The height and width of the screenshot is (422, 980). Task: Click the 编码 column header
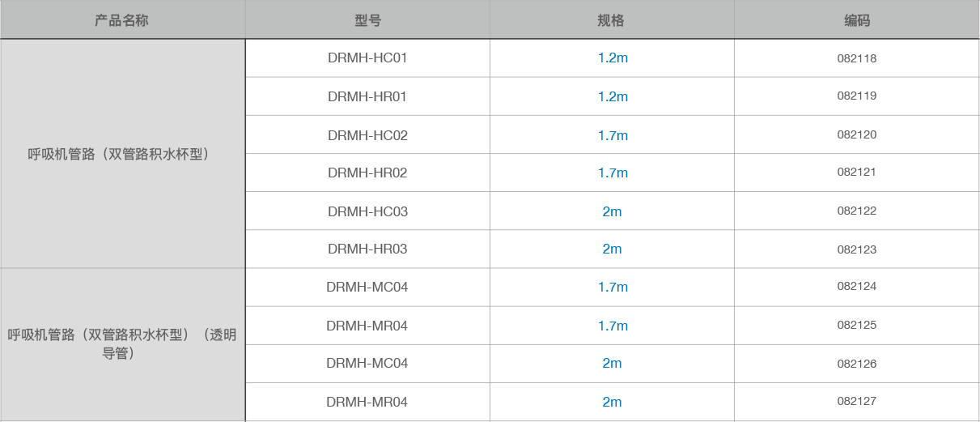click(x=857, y=20)
